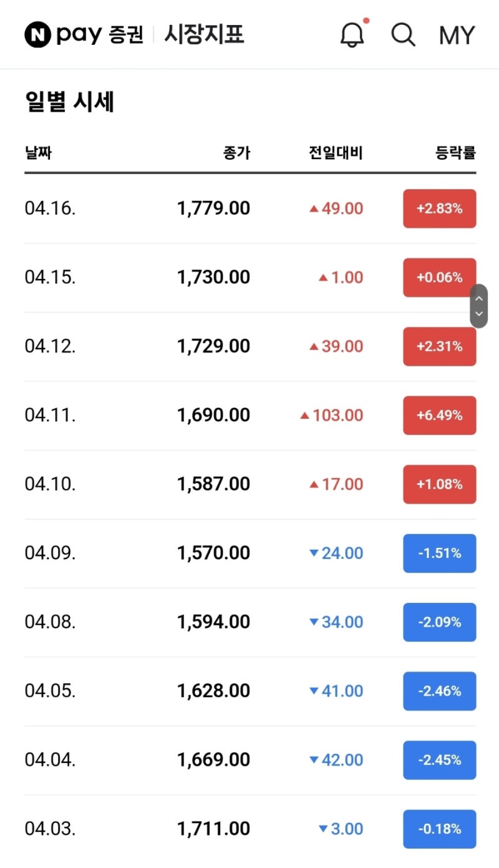Click the 등락률 column header
499x868 pixels.
click(455, 152)
